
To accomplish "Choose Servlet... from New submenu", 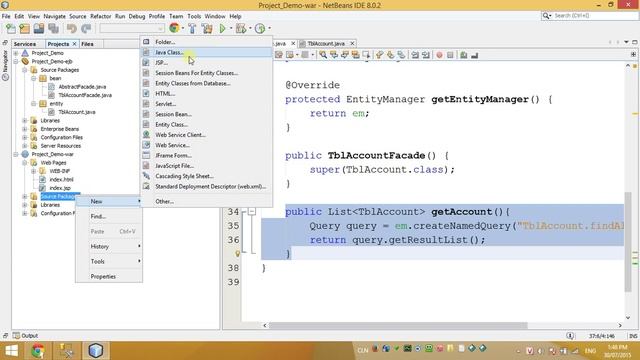I will tap(206, 104).
